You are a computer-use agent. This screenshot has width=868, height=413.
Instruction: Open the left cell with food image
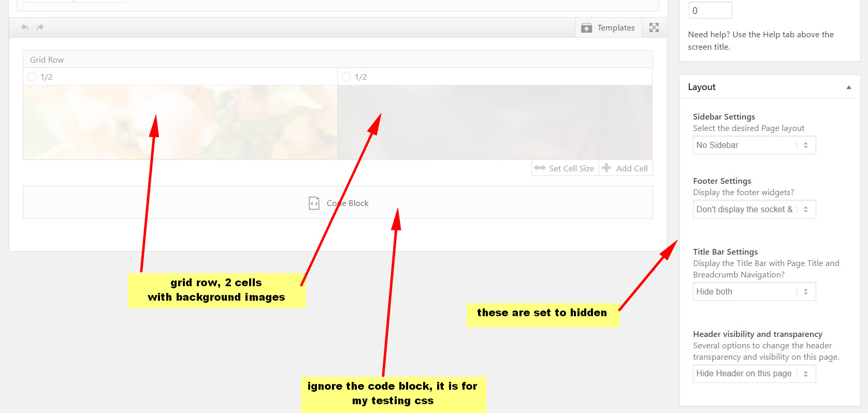pyautogui.click(x=180, y=122)
